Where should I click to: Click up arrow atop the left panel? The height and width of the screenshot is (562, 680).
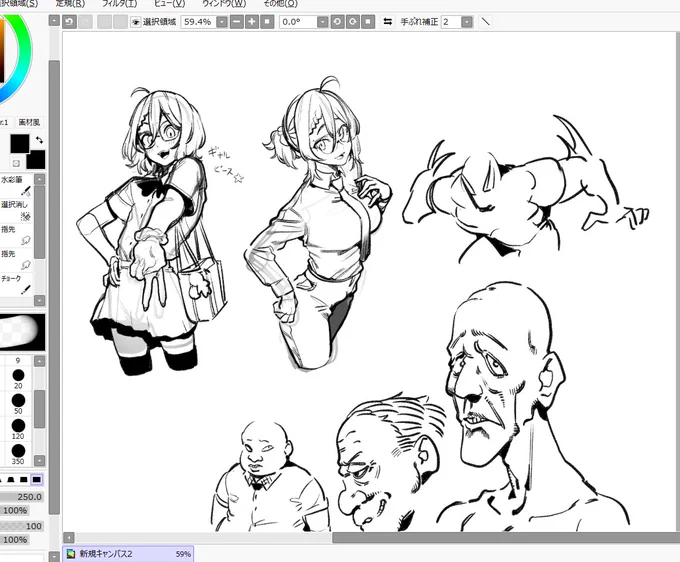(54, 20)
